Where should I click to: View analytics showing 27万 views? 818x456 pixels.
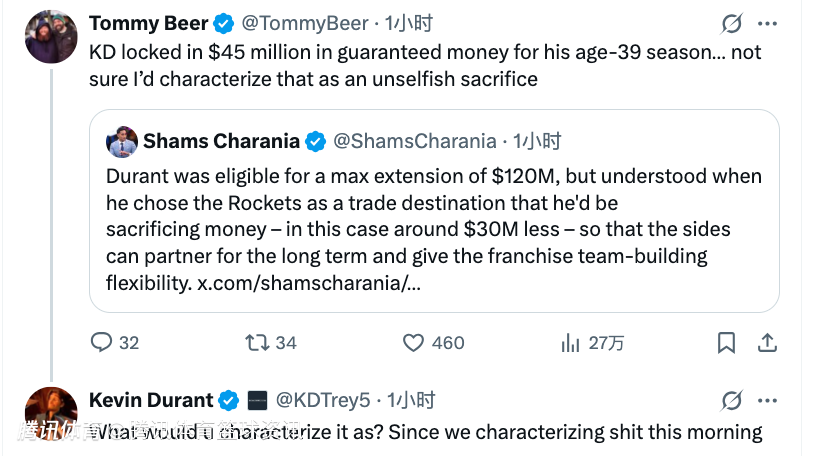point(571,343)
